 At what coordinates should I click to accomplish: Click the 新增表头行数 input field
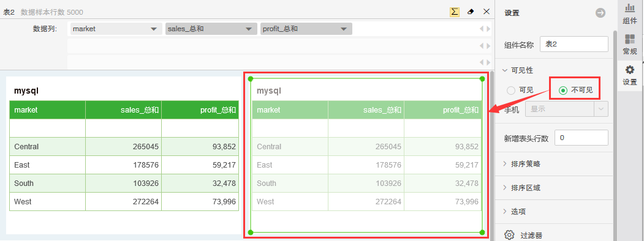[581, 138]
